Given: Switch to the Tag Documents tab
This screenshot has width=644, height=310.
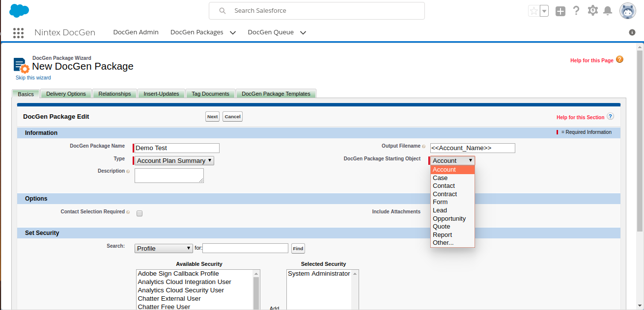Looking at the screenshot, I should pos(210,94).
